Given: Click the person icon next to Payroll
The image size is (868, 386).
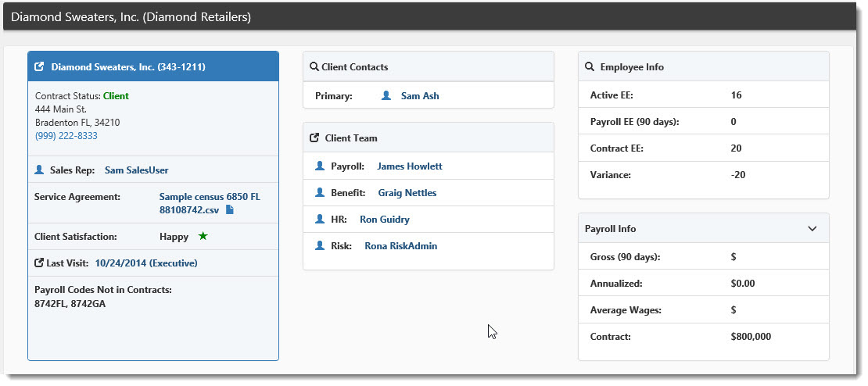Looking at the screenshot, I should [x=319, y=166].
